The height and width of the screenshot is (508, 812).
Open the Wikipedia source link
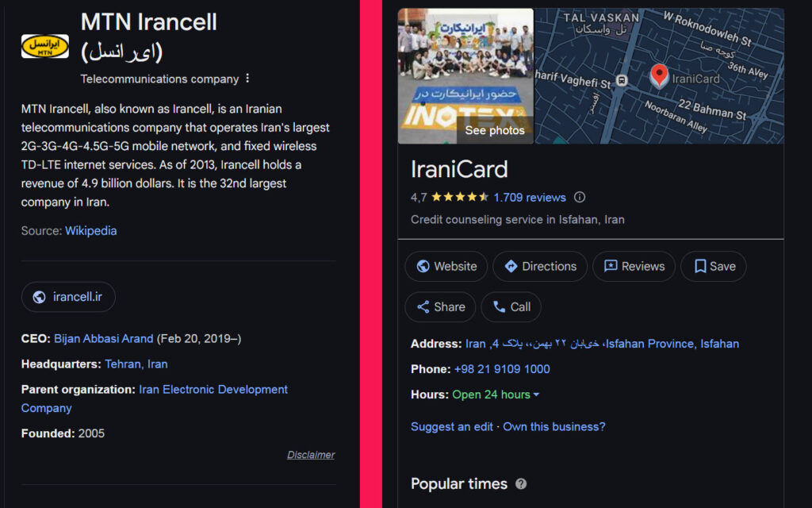click(90, 231)
